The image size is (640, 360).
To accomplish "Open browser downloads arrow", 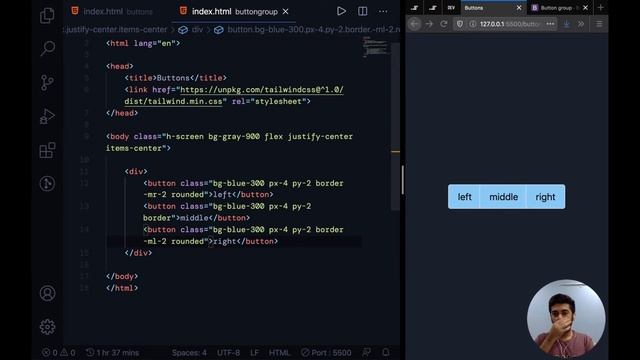I will coord(567,24).
